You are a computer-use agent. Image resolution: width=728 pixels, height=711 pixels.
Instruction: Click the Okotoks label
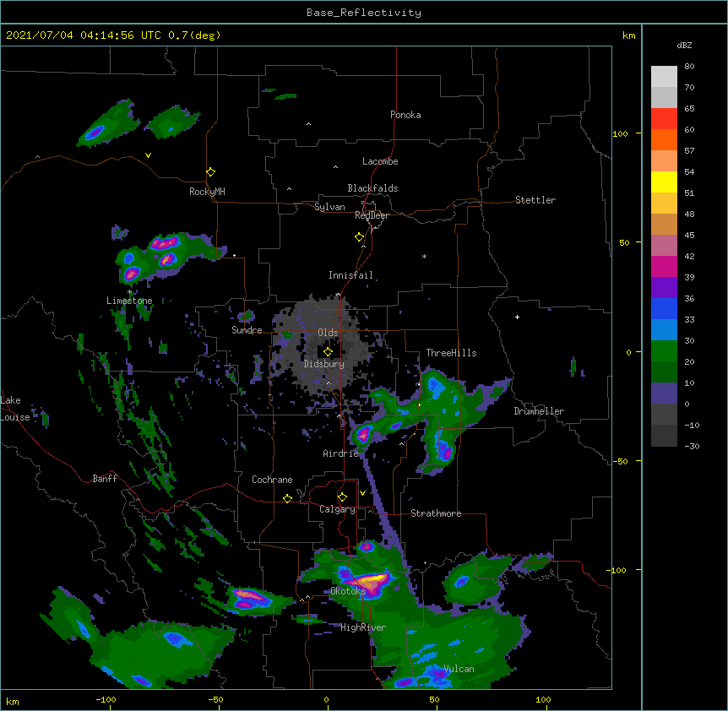(x=348, y=591)
